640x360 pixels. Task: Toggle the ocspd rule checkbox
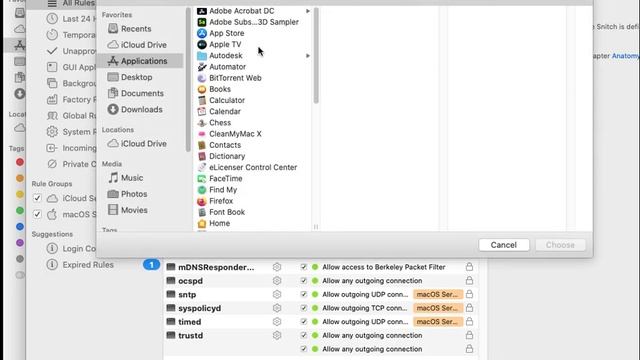point(303,281)
